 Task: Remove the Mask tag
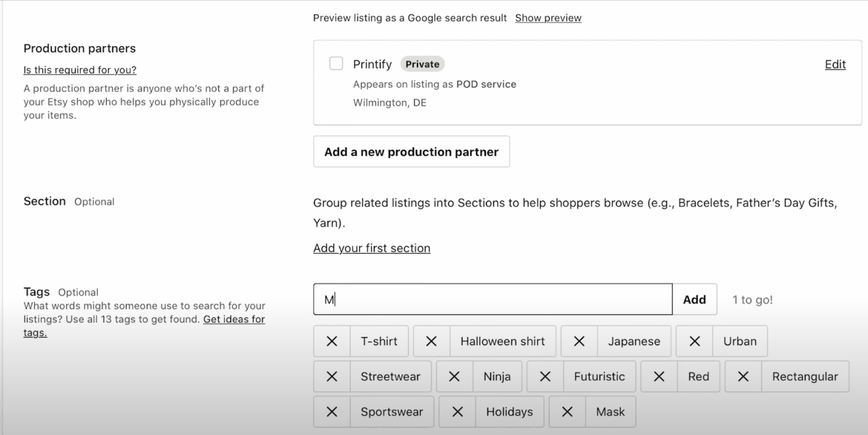click(567, 412)
